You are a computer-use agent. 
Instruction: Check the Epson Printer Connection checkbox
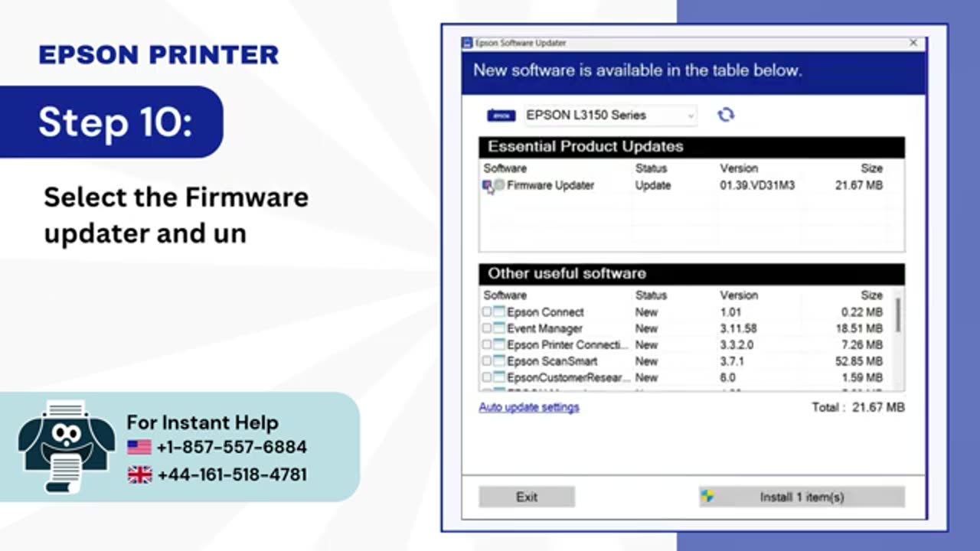coord(487,344)
